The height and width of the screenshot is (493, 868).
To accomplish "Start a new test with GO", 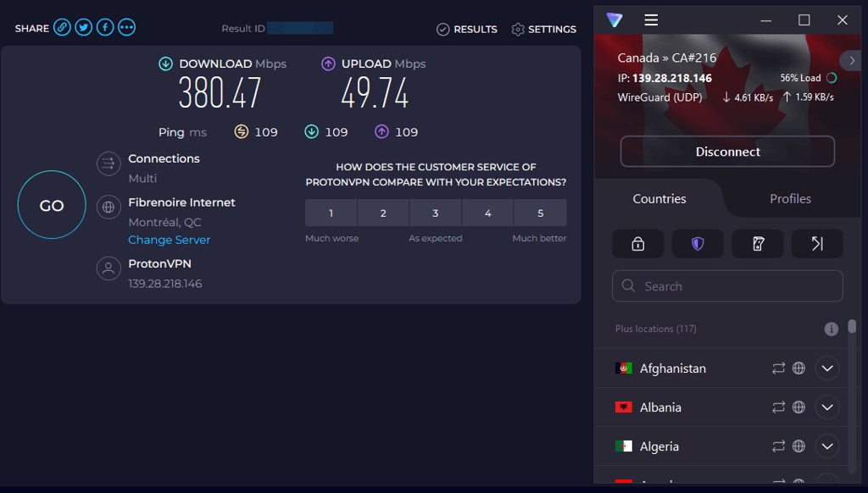I will click(52, 205).
